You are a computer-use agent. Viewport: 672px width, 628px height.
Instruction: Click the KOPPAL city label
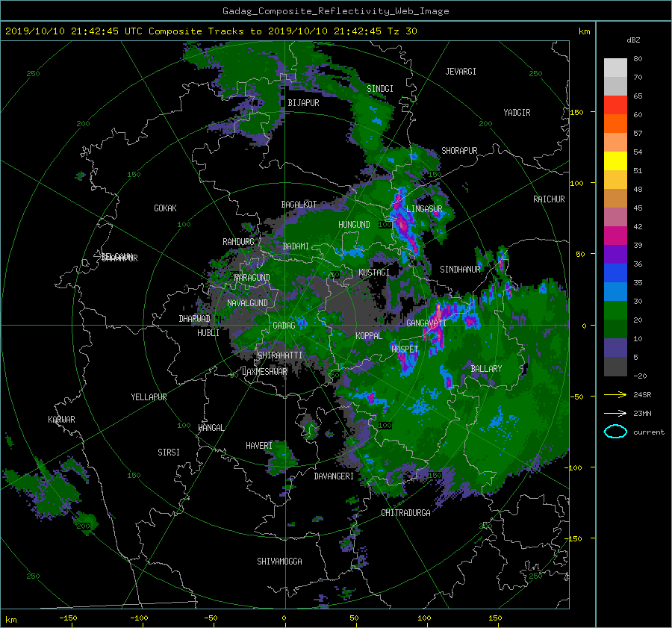[x=369, y=336]
